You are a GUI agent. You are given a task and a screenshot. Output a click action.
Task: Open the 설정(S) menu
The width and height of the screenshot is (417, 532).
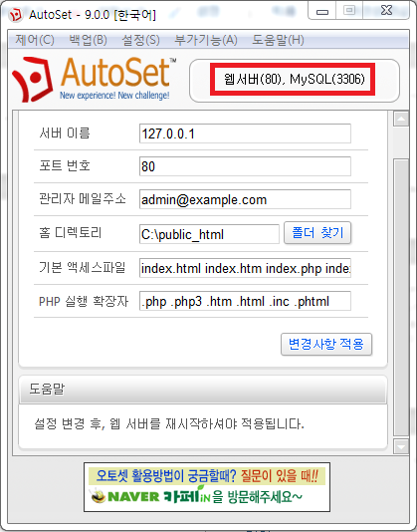click(140, 40)
